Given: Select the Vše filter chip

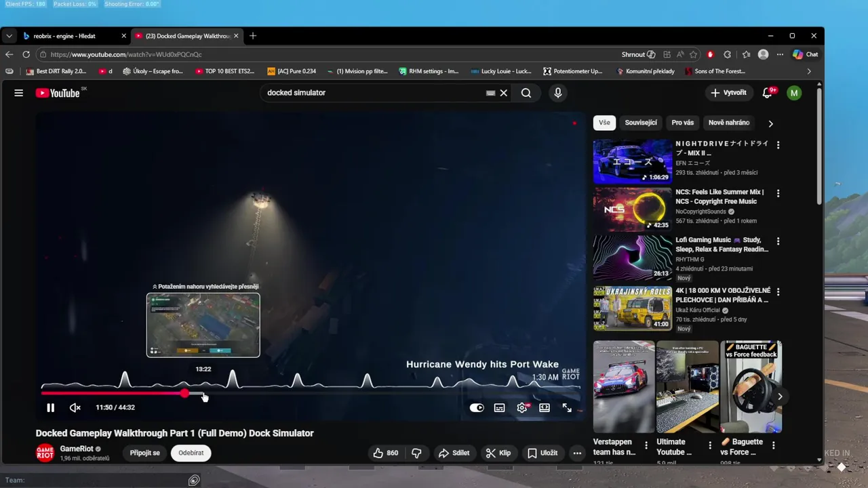Looking at the screenshot, I should 604,123.
